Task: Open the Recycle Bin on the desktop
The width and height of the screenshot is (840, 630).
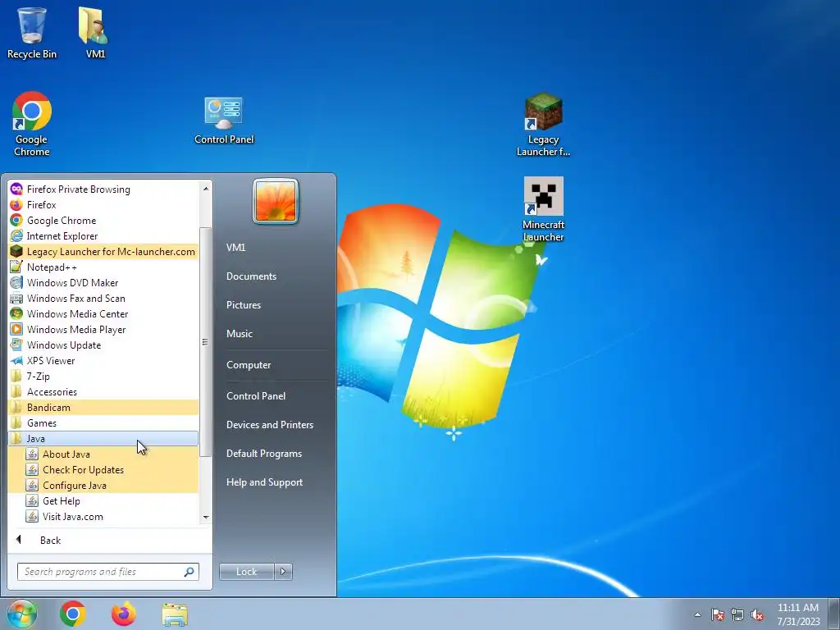Action: coord(32,33)
